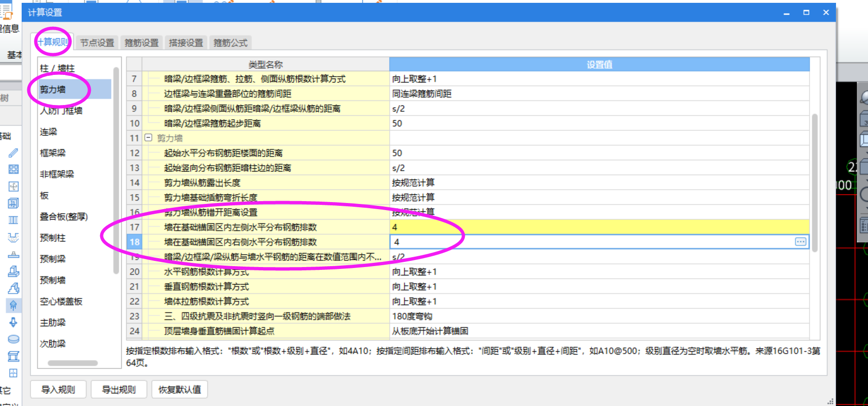Click value 同连梁箍筋间距 in row 8
Image resolution: width=868 pixels, height=406 pixels.
pyautogui.click(x=599, y=94)
